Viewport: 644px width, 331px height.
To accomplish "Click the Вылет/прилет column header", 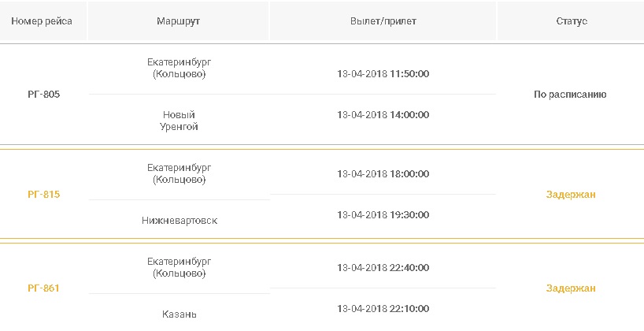I will click(383, 21).
